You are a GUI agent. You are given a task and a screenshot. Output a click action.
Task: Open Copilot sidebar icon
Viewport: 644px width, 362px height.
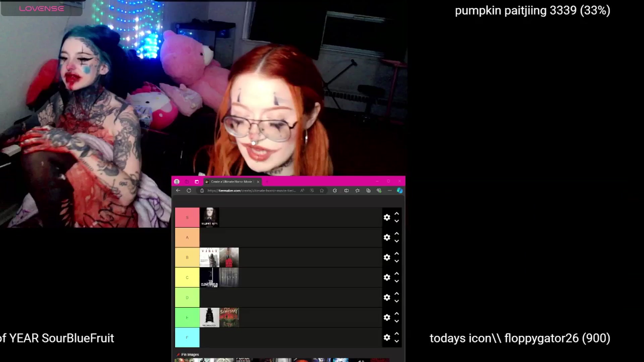pos(399,190)
